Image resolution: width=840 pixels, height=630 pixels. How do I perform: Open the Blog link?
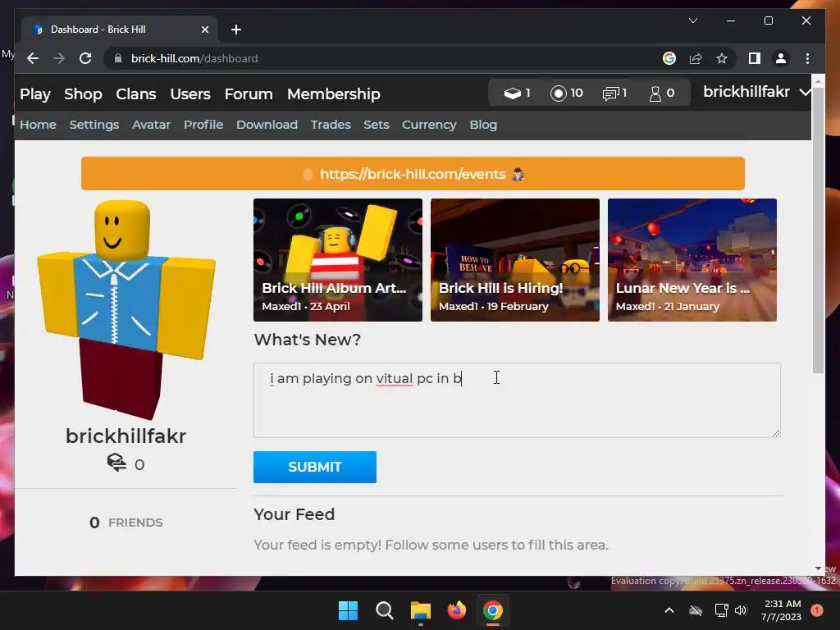coord(483,125)
